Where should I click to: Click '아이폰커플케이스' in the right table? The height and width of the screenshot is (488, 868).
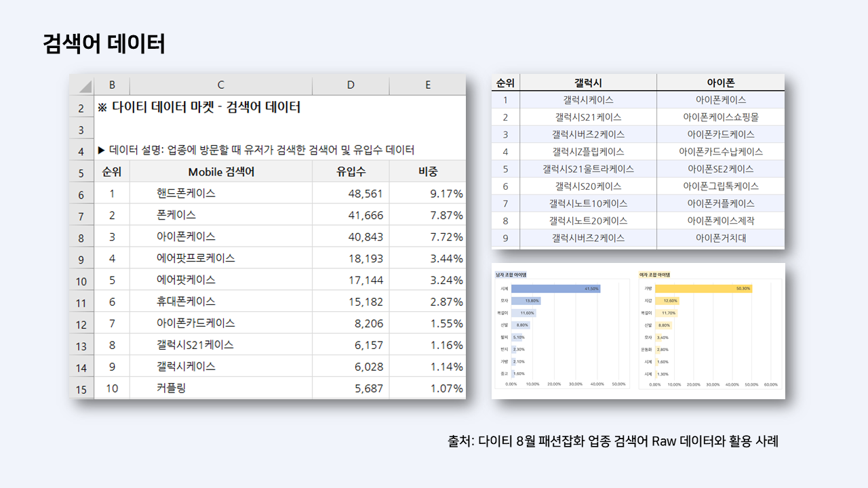pyautogui.click(x=721, y=203)
